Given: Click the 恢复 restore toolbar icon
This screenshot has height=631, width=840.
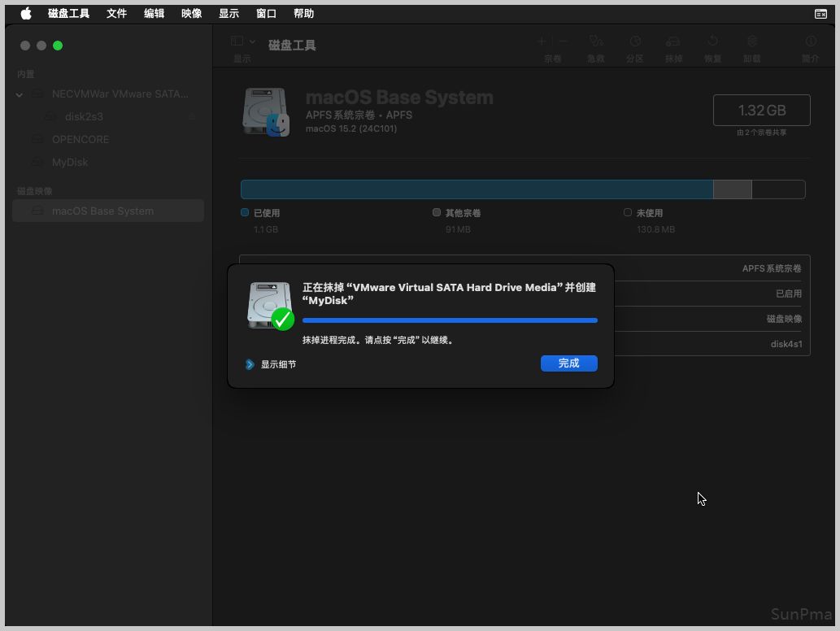Looking at the screenshot, I should click(x=712, y=41).
